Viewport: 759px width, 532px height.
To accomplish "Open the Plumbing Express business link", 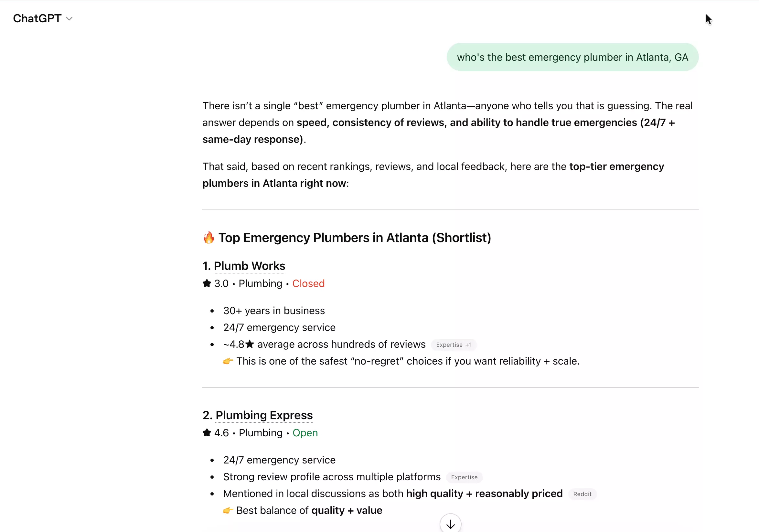I will point(264,415).
